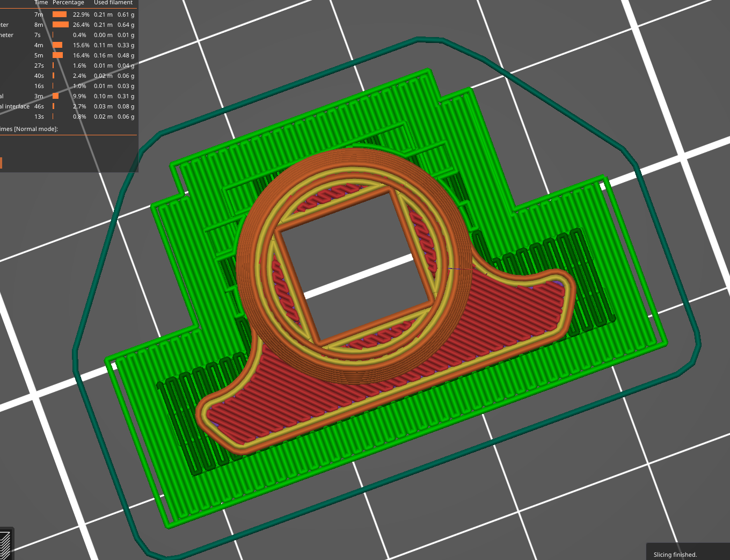Click the Used filament column header
The image size is (730, 560).
(x=113, y=3)
